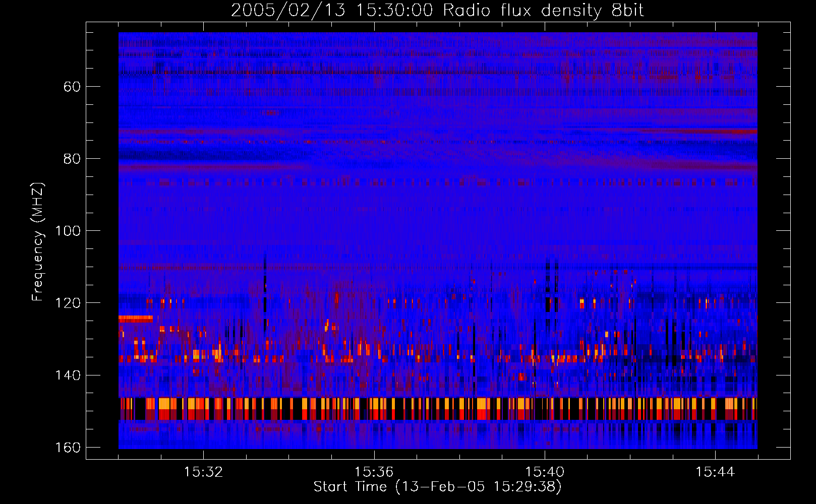Click the plot title '2005/02/13 15:30:00 Radio flux density 8bit'
Image resolution: width=816 pixels, height=504 pixels.
[x=438, y=11]
